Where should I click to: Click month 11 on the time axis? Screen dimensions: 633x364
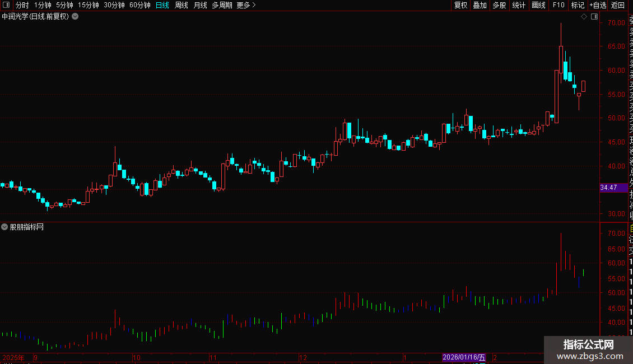click(x=213, y=357)
